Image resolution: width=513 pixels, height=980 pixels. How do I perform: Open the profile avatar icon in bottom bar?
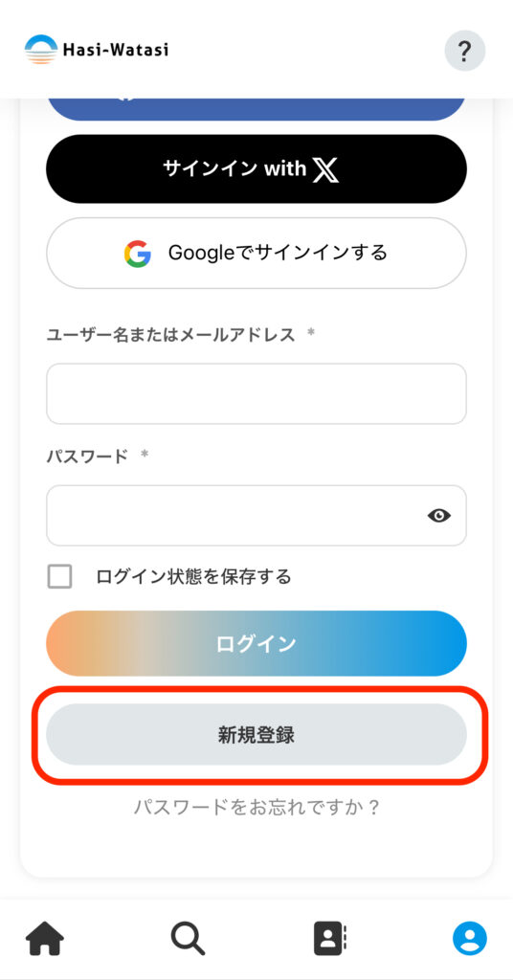pyautogui.click(x=470, y=938)
